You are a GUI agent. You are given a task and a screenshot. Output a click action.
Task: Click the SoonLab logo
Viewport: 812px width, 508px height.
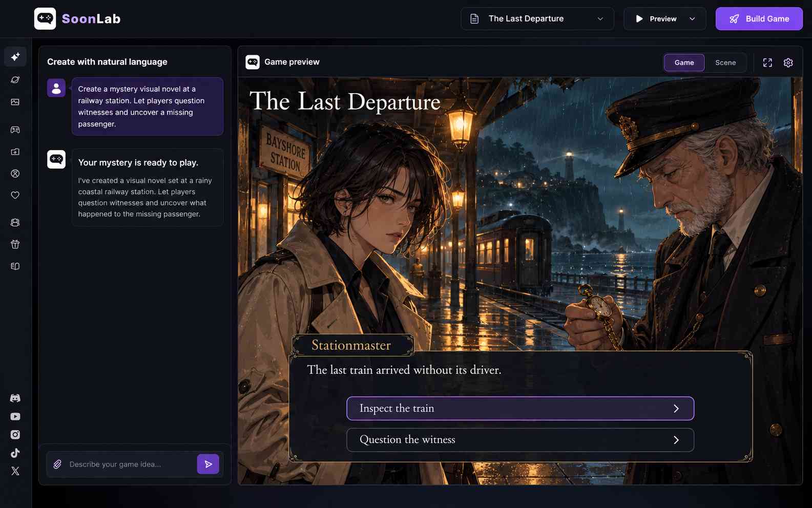tap(77, 19)
